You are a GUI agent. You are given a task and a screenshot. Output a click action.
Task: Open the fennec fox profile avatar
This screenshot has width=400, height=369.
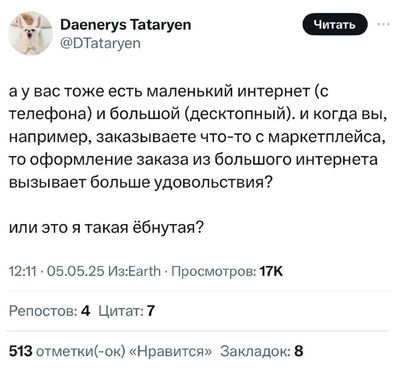pos(31,33)
